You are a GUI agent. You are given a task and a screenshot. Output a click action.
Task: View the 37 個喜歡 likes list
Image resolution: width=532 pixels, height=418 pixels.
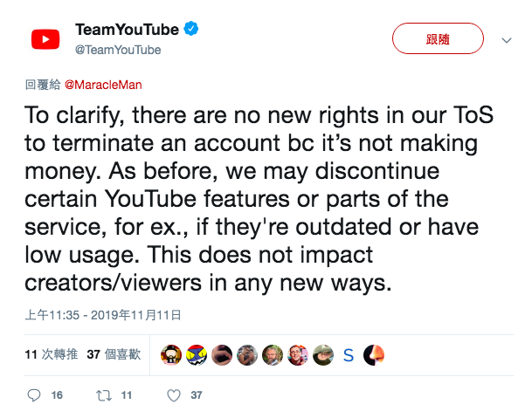114,354
